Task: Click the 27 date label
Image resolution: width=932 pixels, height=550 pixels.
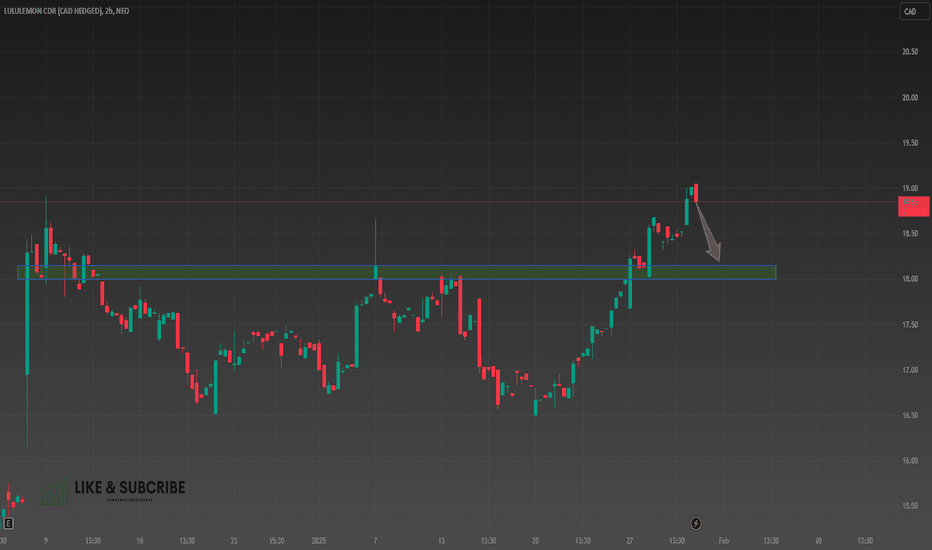Action: 629,540
